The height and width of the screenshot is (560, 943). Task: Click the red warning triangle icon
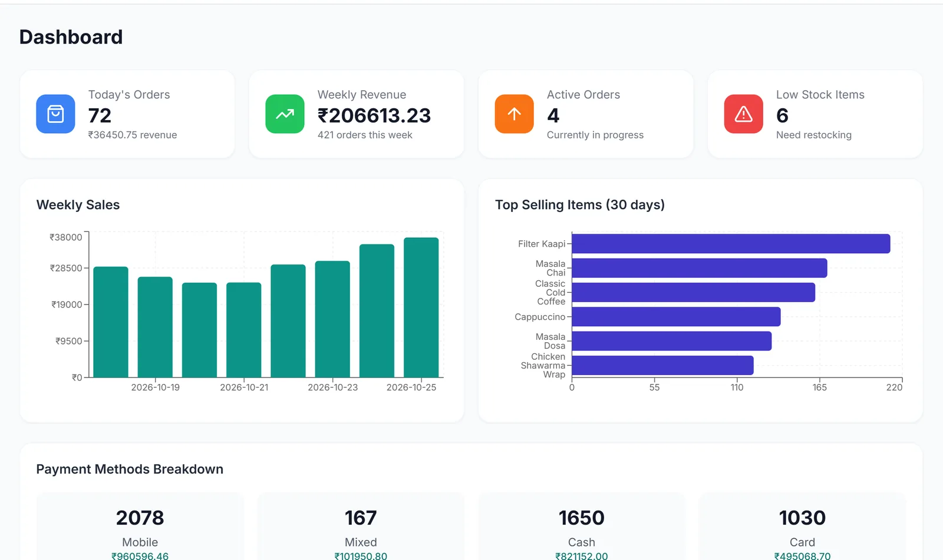743,114
